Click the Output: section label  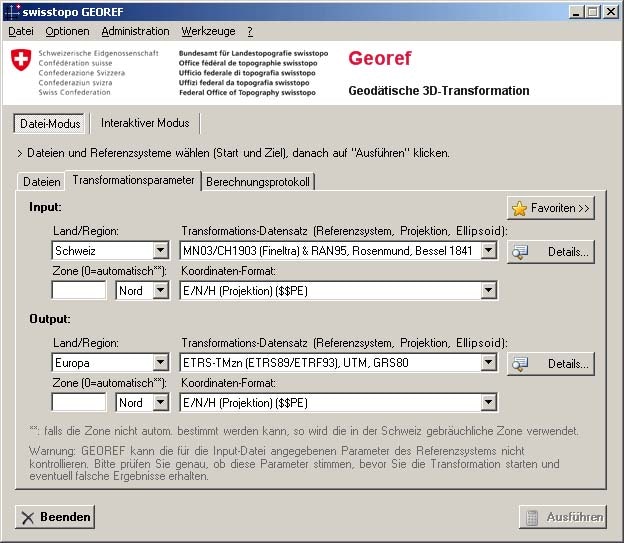tap(50, 319)
